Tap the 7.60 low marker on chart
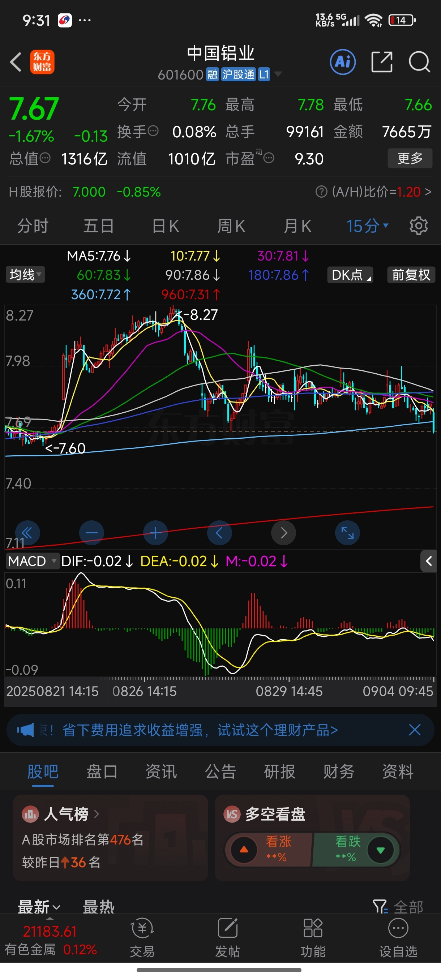Viewport: 441px width, 980px height. 65,448
